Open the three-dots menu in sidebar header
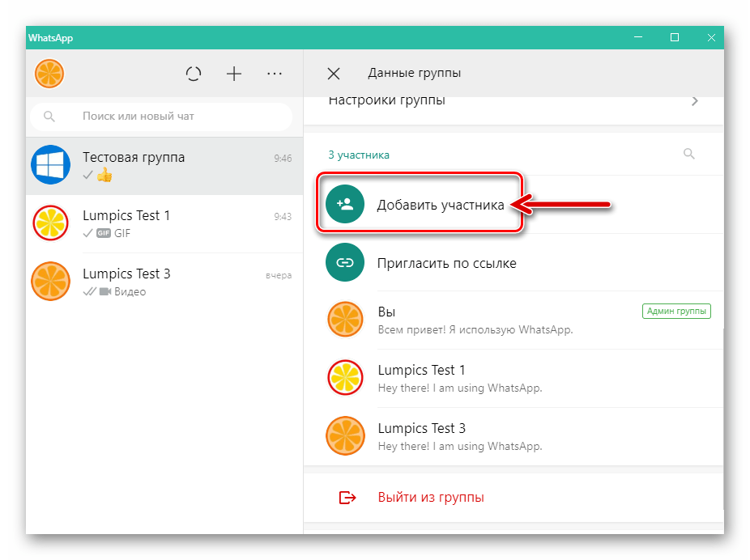This screenshot has width=750, height=560. point(274,74)
